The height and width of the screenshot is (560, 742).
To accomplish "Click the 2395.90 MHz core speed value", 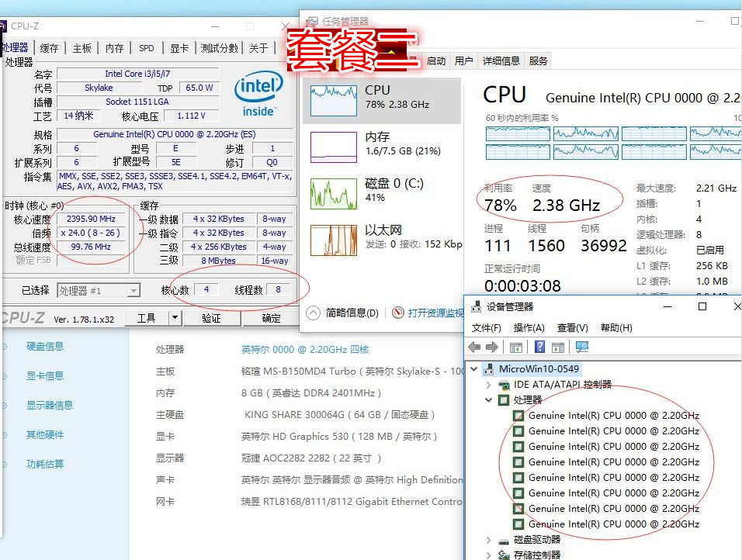I will pyautogui.click(x=91, y=219).
